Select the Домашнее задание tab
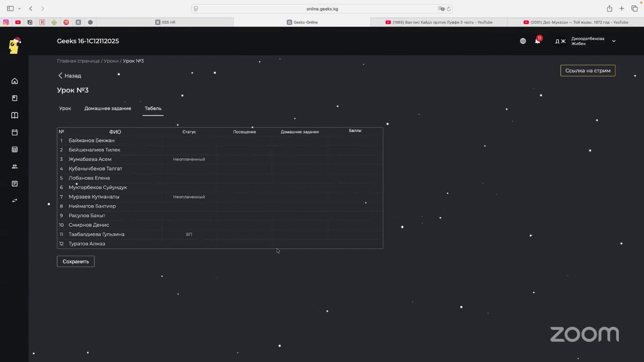 pyautogui.click(x=108, y=108)
